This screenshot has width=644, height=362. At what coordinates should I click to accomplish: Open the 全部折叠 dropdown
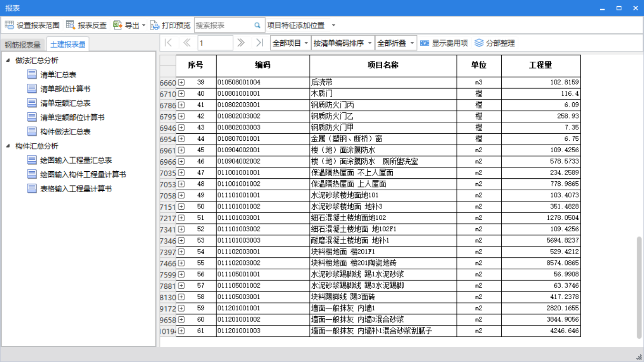pyautogui.click(x=396, y=43)
